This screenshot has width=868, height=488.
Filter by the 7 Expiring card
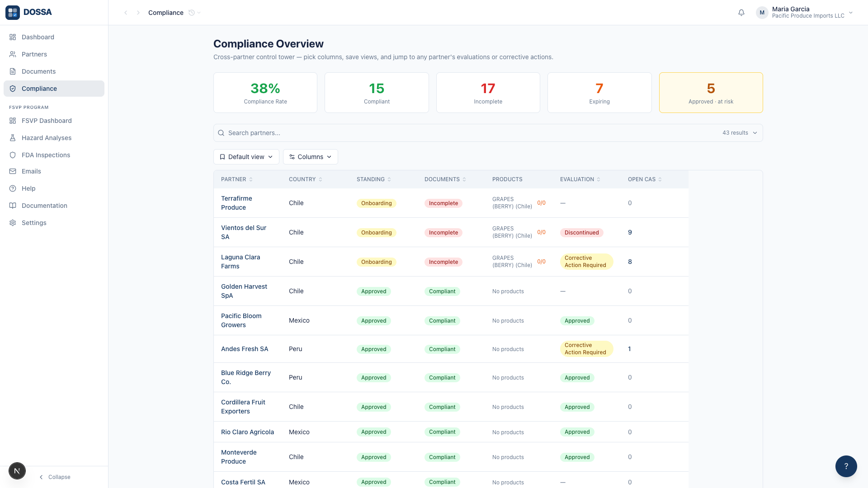point(599,93)
